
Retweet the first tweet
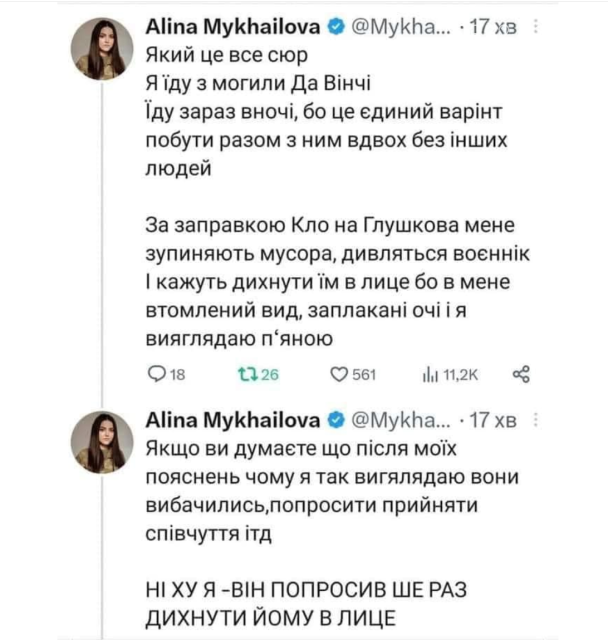244,375
